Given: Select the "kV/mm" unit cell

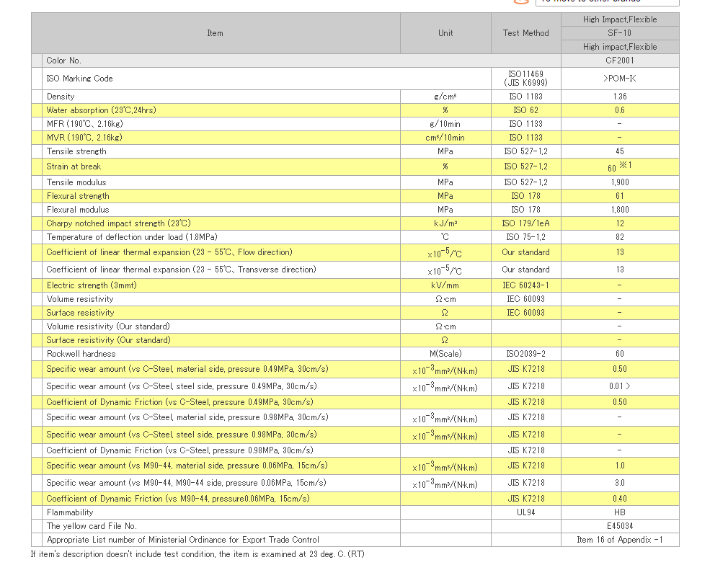Looking at the screenshot, I should pyautogui.click(x=445, y=285).
